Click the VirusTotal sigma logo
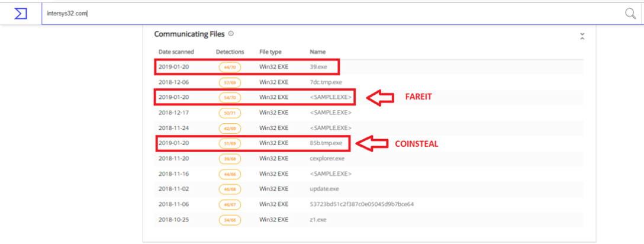This screenshot has width=644, height=244. click(21, 13)
